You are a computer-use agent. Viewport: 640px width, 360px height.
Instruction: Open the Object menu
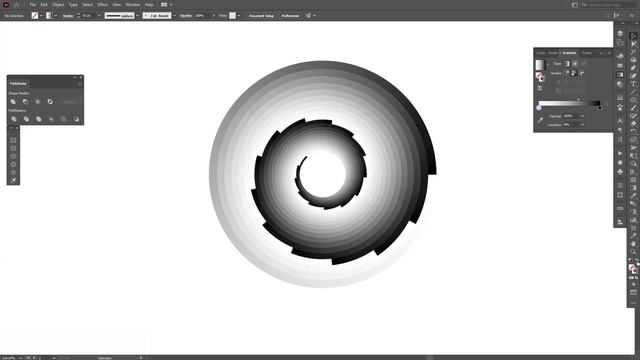(58, 4)
